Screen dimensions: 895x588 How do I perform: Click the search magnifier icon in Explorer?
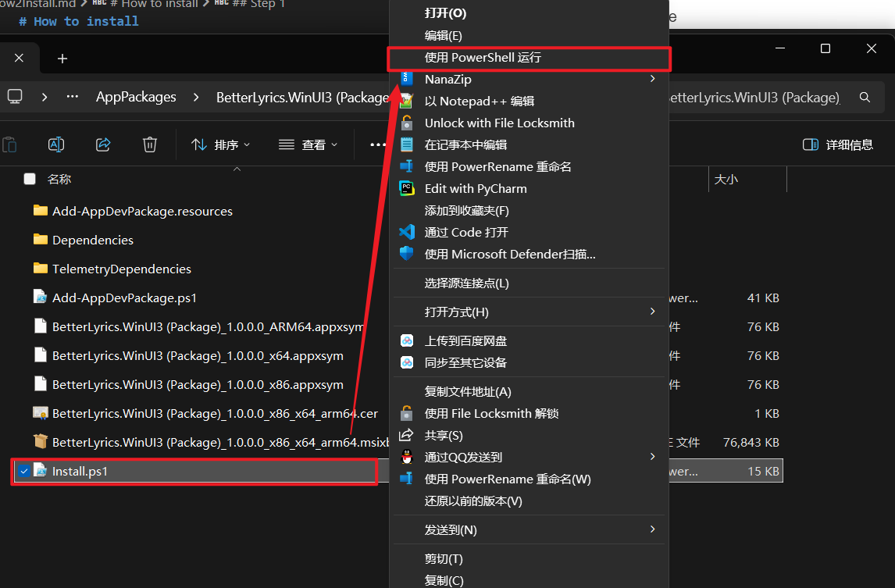(x=865, y=98)
